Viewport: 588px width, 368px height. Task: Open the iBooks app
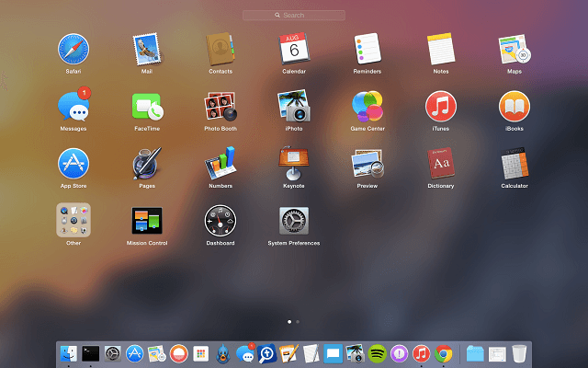tap(514, 107)
